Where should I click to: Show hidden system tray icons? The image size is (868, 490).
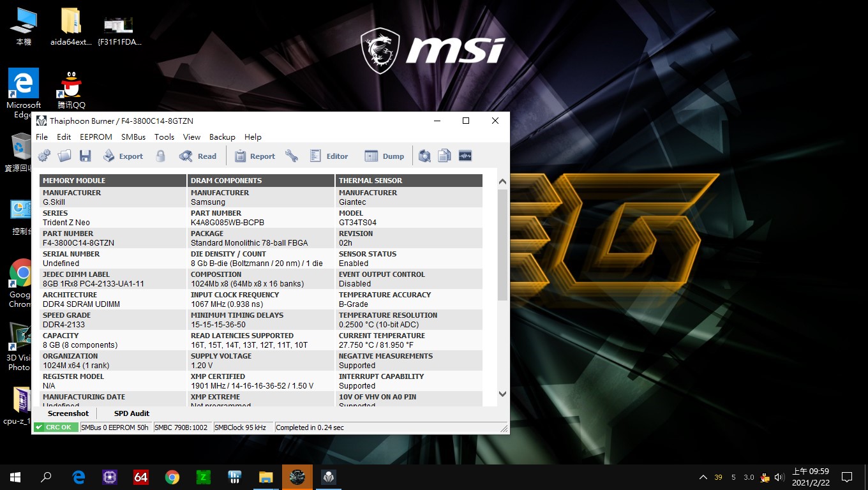[703, 477]
